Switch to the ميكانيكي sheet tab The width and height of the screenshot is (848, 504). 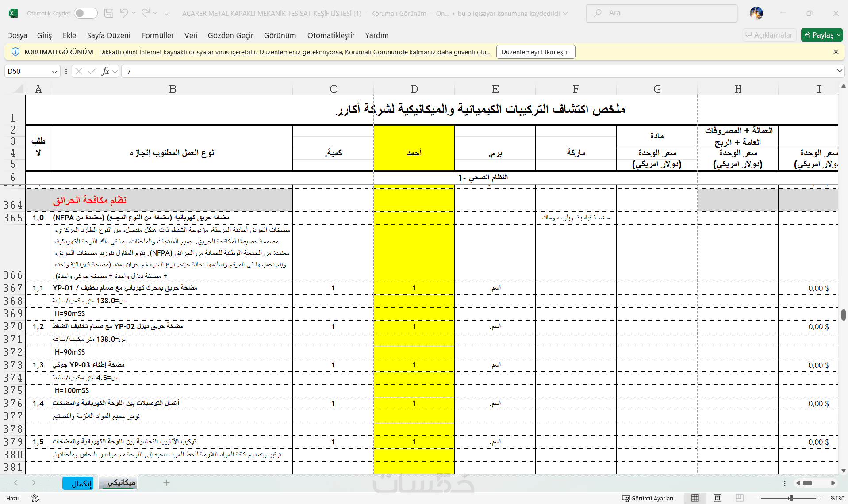point(119,483)
